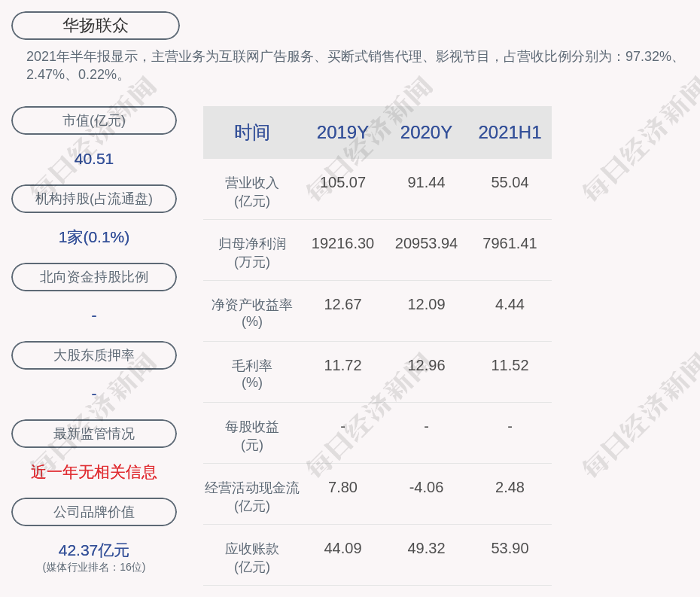
Task: Click the 大股东质押率 label pill
Action: pos(94,355)
